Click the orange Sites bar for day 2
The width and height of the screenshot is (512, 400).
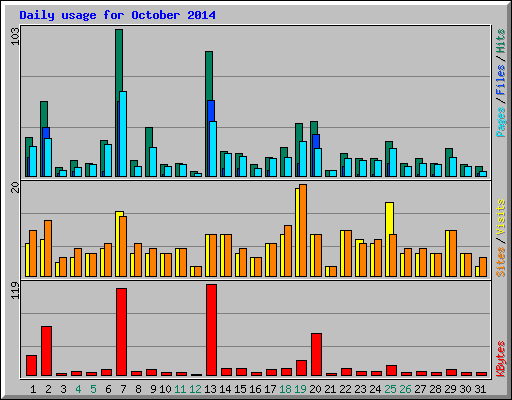click(48, 248)
